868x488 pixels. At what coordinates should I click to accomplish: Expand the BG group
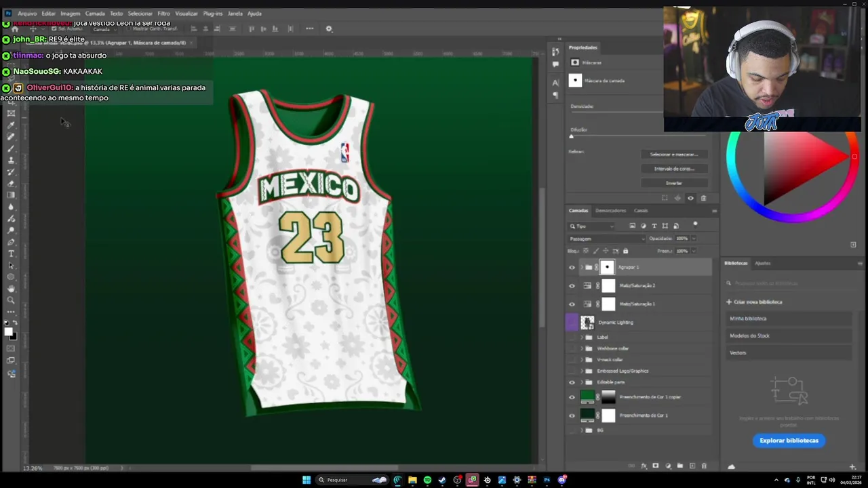pos(581,430)
